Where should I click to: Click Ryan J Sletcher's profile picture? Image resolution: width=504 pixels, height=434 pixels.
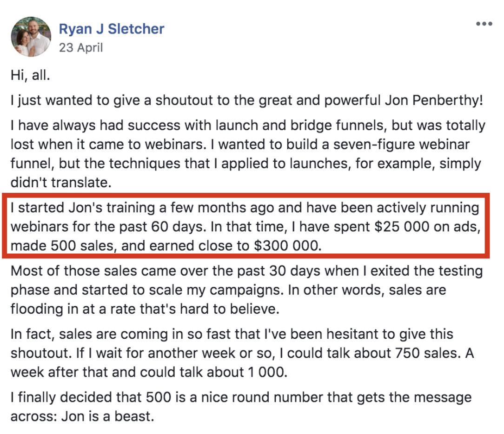(x=31, y=37)
